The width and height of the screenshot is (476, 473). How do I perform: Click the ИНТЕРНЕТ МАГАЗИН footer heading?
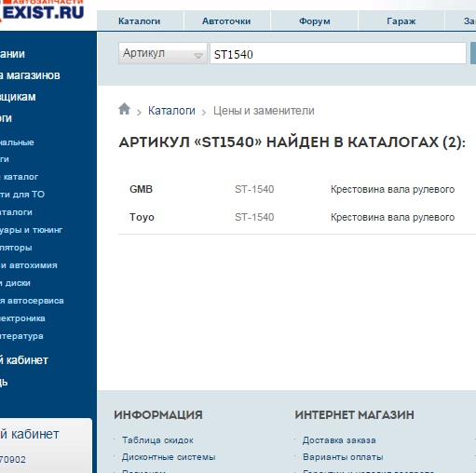tap(354, 415)
